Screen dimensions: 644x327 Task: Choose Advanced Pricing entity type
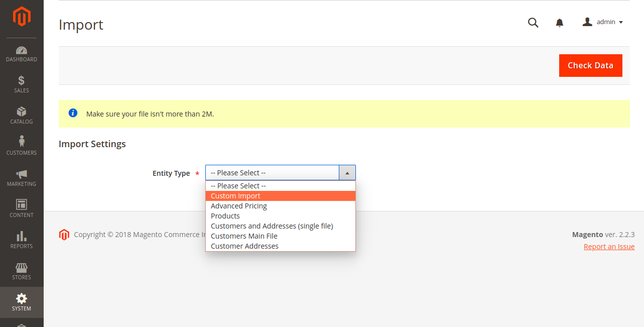[x=238, y=206]
